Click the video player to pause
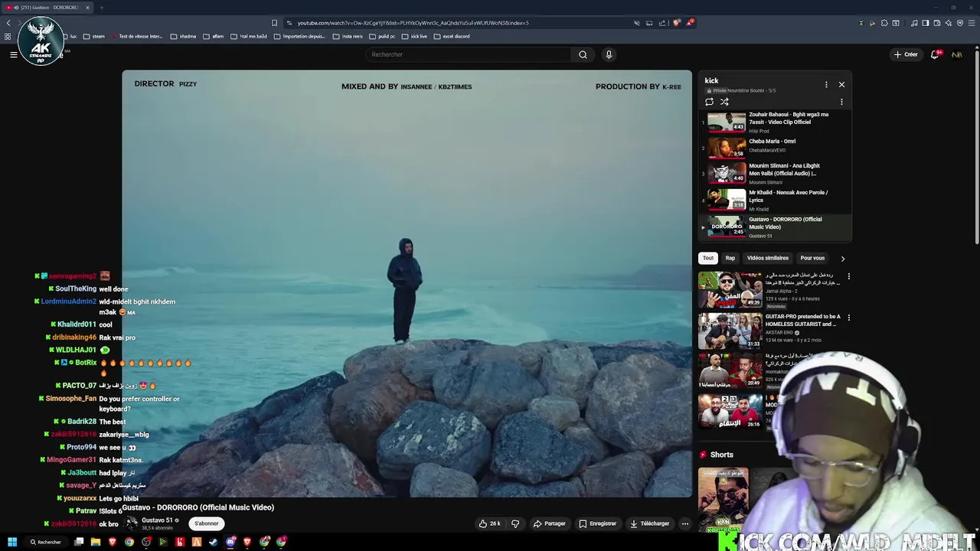The width and height of the screenshot is (980, 551). tap(407, 284)
